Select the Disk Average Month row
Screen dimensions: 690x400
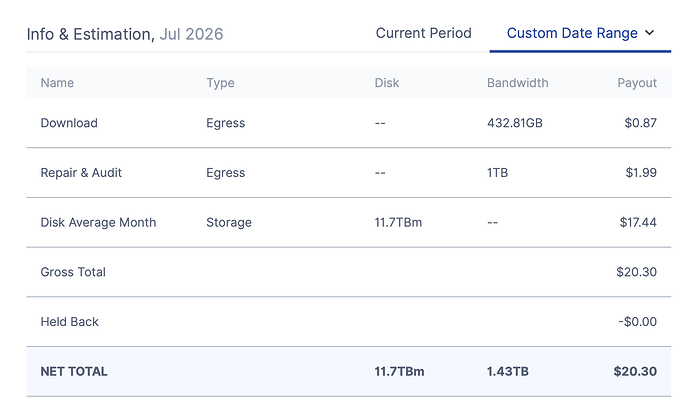[x=349, y=222]
